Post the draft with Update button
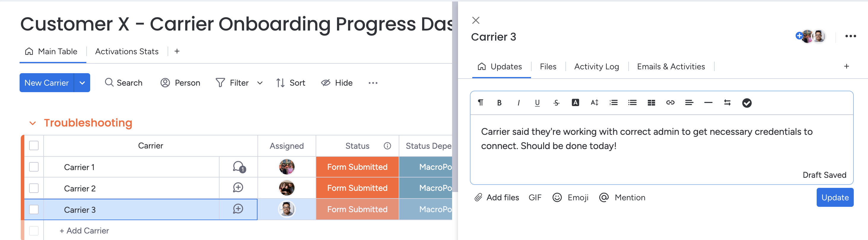Viewport: 868px width, 240px height. point(835,198)
